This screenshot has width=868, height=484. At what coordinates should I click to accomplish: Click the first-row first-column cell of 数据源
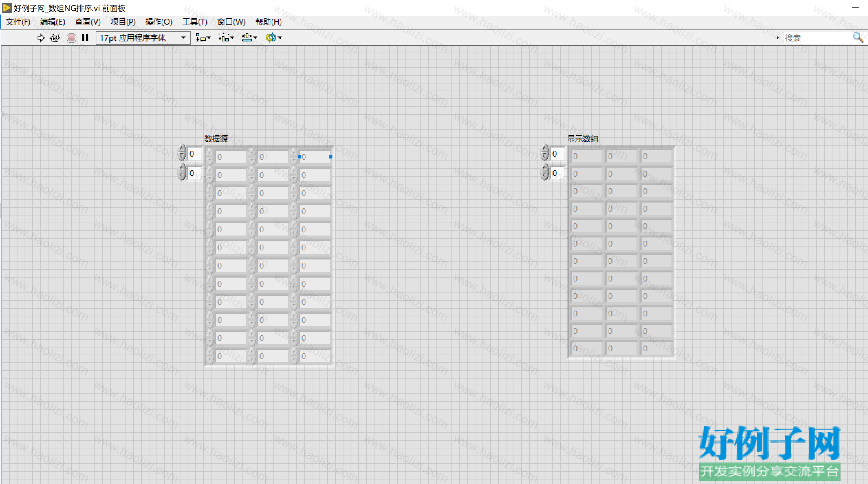point(231,157)
